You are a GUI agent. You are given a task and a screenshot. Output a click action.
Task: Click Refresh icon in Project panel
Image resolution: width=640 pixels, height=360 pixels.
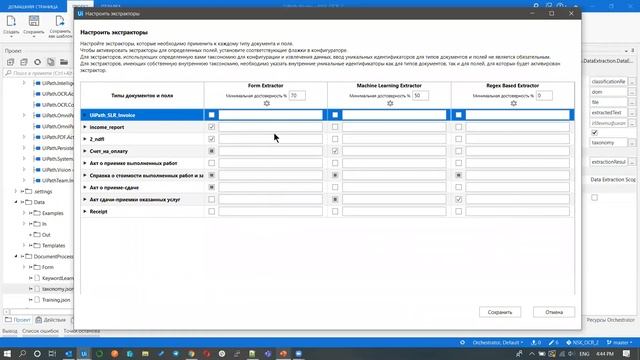(38, 62)
